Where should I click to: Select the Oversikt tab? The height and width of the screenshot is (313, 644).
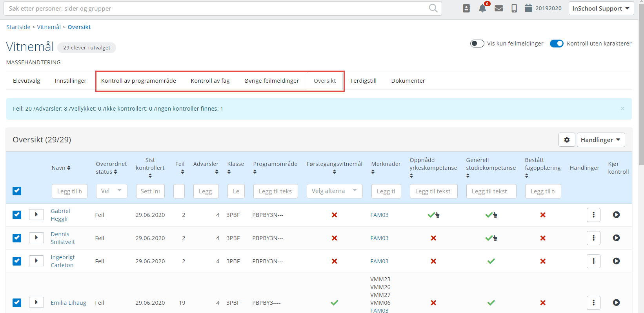325,81
